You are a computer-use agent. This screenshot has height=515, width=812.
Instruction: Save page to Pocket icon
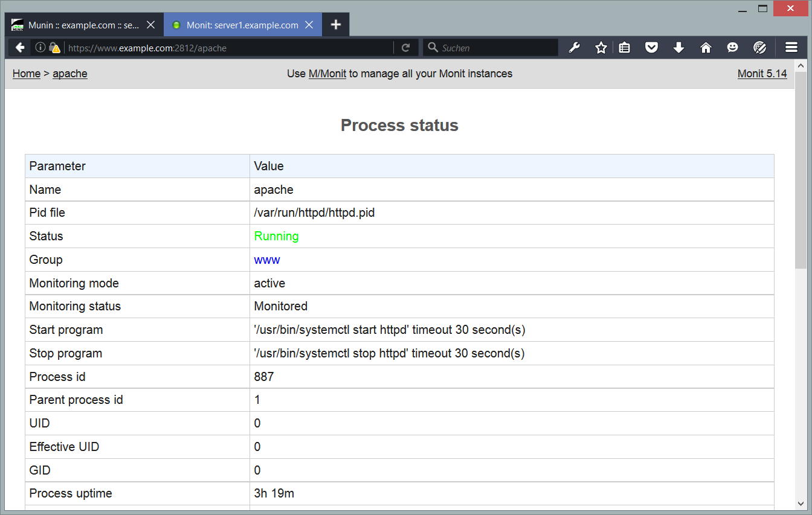651,48
